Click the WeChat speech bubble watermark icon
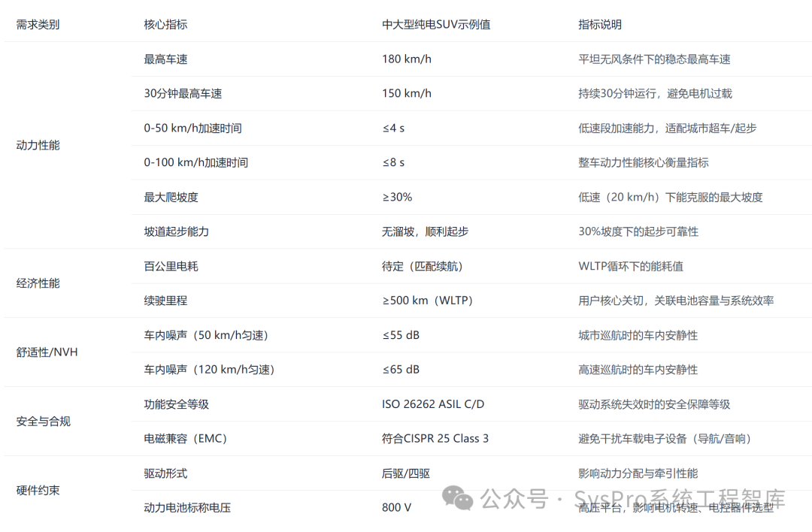 [x=456, y=497]
